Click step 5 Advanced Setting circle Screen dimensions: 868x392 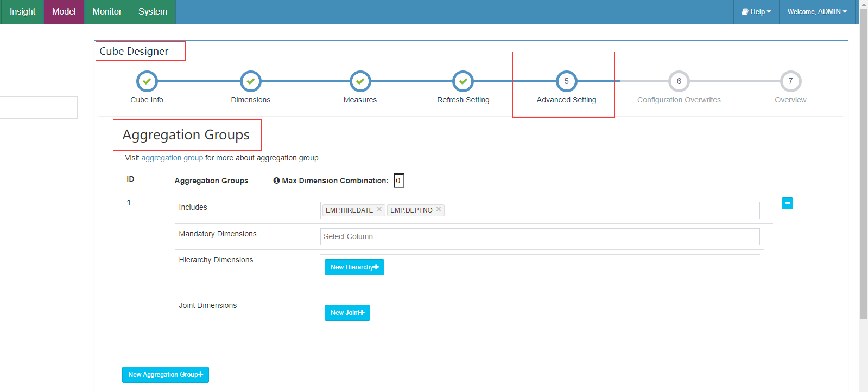(566, 81)
